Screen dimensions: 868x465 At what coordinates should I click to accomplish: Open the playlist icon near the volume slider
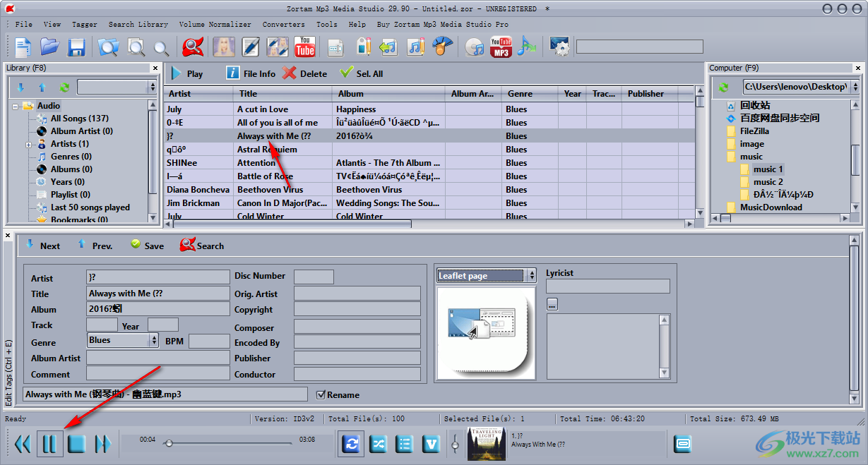[x=405, y=444]
